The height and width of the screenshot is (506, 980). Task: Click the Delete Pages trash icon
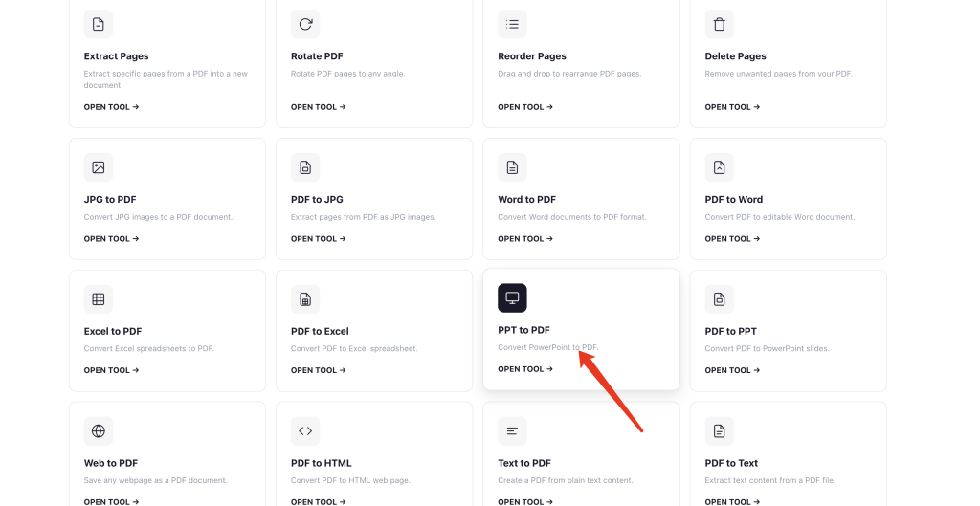pyautogui.click(x=720, y=24)
